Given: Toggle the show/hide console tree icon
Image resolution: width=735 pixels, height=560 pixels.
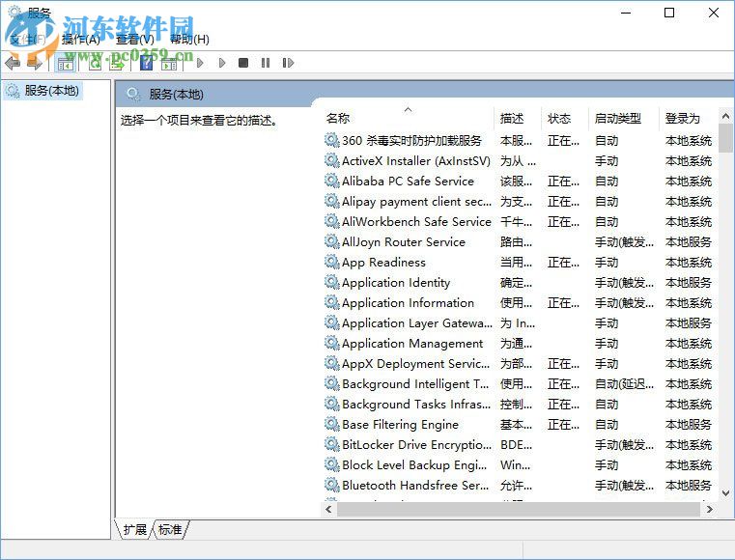Looking at the screenshot, I should 66,63.
